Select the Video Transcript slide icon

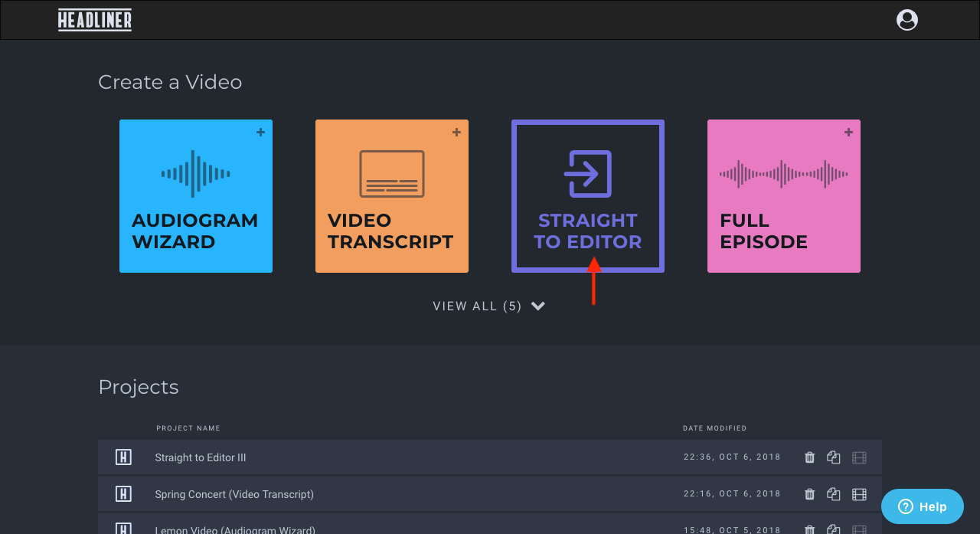click(391, 174)
